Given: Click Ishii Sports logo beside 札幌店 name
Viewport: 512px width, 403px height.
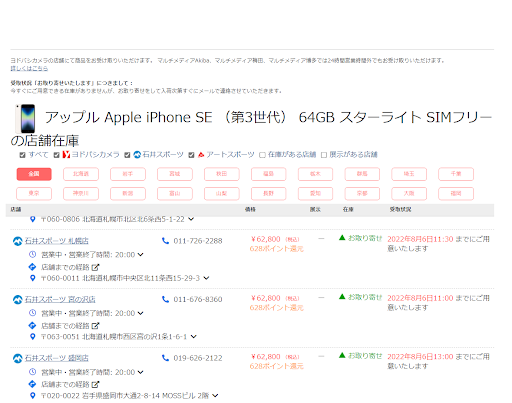Looking at the screenshot, I should 18,241.
